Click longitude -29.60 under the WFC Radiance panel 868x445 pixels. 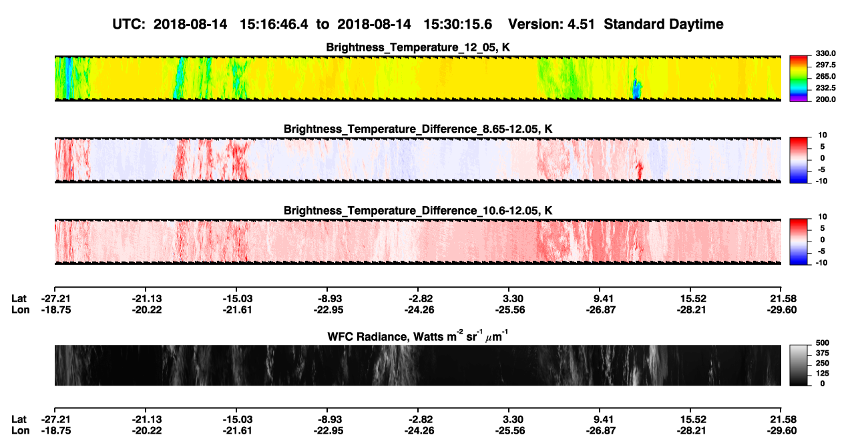point(781,430)
